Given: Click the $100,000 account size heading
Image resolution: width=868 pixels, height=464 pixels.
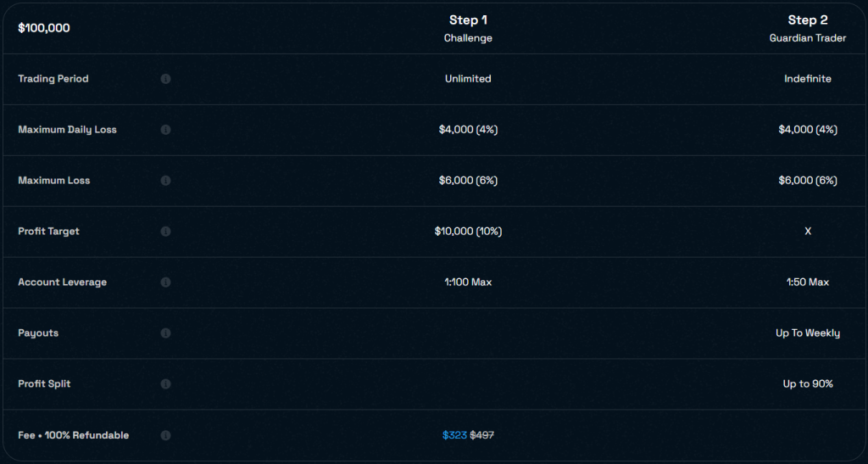Looking at the screenshot, I should [44, 28].
